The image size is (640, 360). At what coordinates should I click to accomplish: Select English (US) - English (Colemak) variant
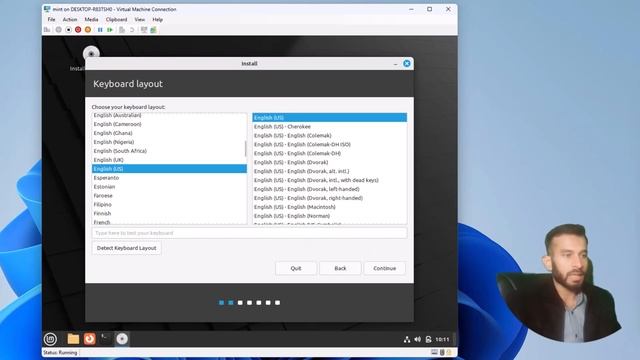tap(329, 136)
